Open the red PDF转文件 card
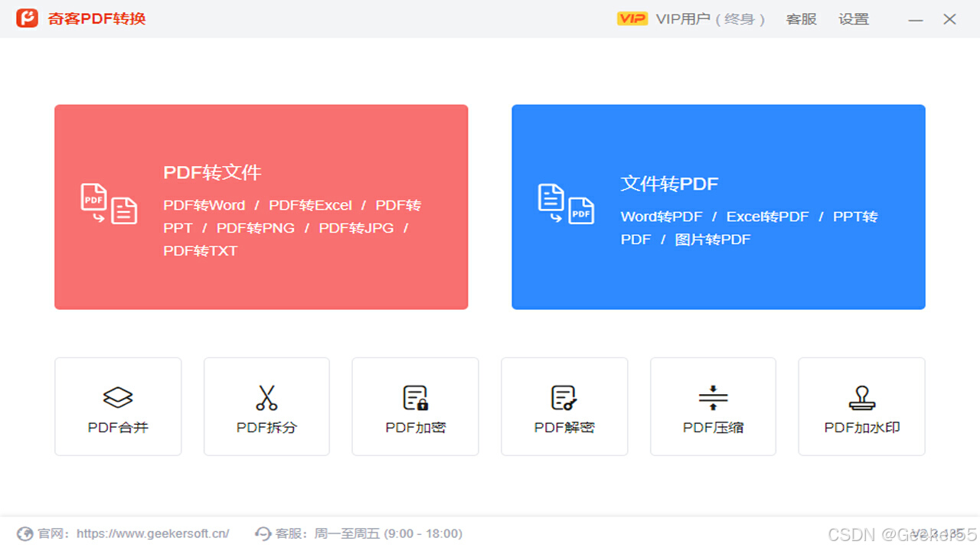 click(261, 207)
